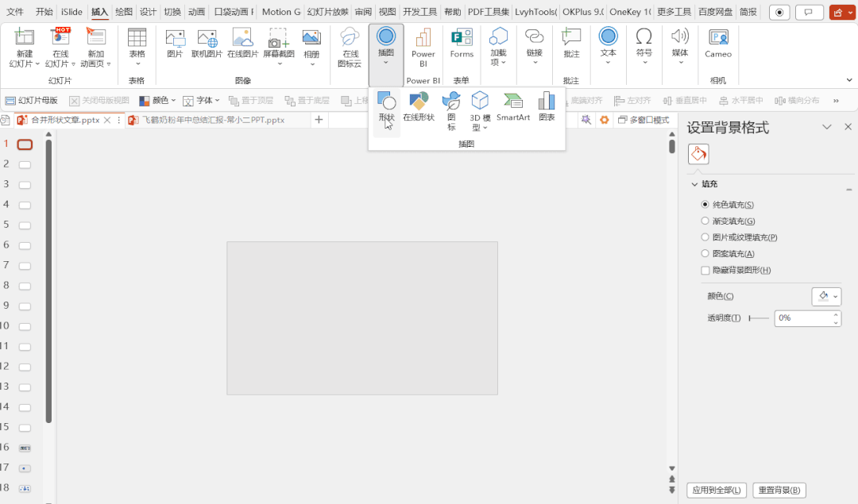This screenshot has height=504, width=858.
Task: Open the Fonts (字体) theme dropdown
Action: point(201,101)
